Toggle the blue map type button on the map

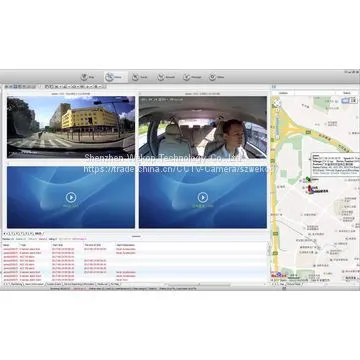pyautogui.click(x=346, y=100)
